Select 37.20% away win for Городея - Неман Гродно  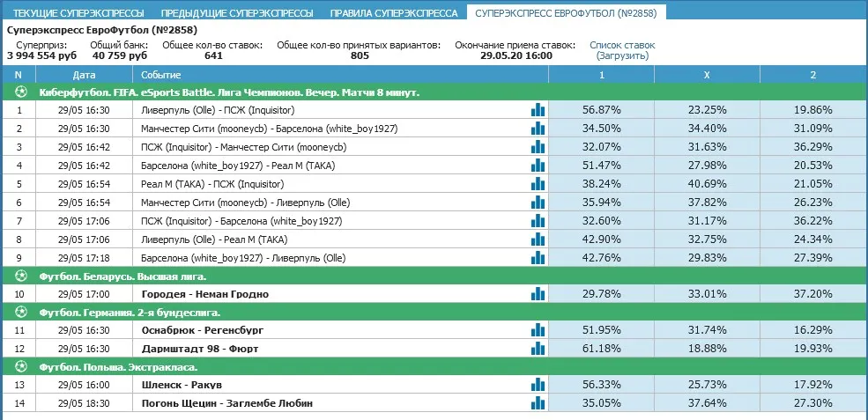(x=813, y=294)
